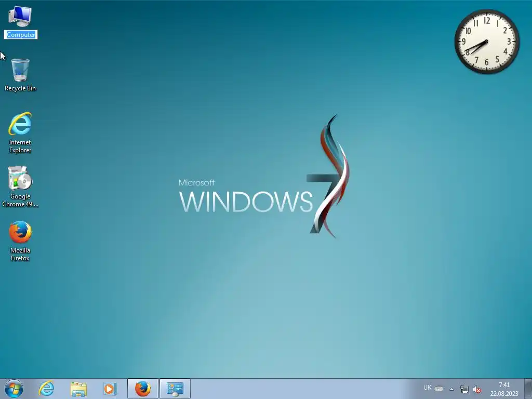Click the Computer icon label text
The width and height of the screenshot is (532, 399).
coord(21,35)
